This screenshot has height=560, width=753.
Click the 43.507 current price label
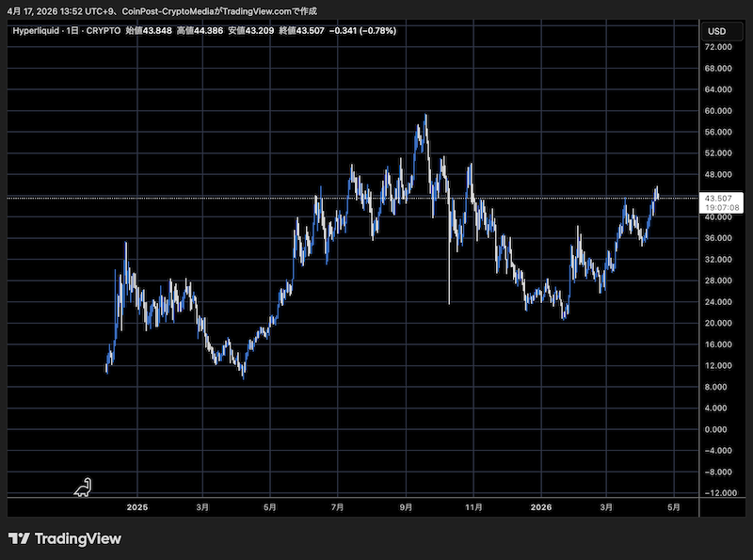point(719,198)
